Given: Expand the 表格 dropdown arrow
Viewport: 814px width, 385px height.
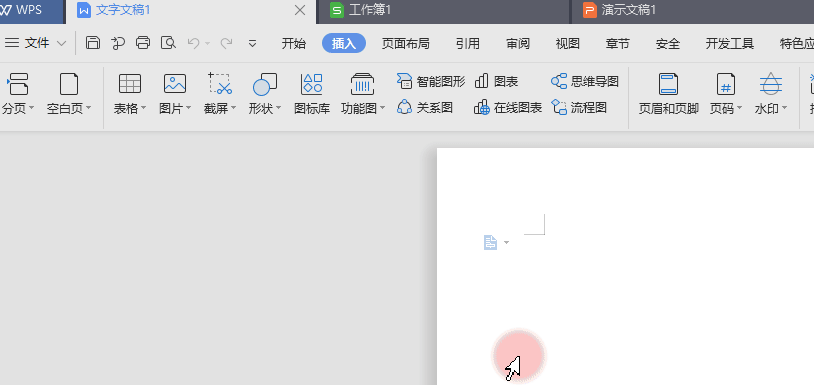Looking at the screenshot, I should 143,108.
